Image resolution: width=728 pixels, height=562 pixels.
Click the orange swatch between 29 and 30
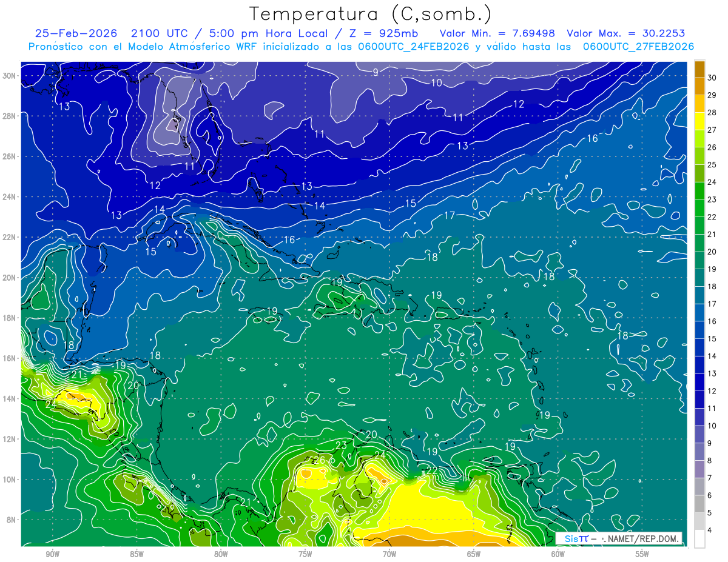(699, 87)
